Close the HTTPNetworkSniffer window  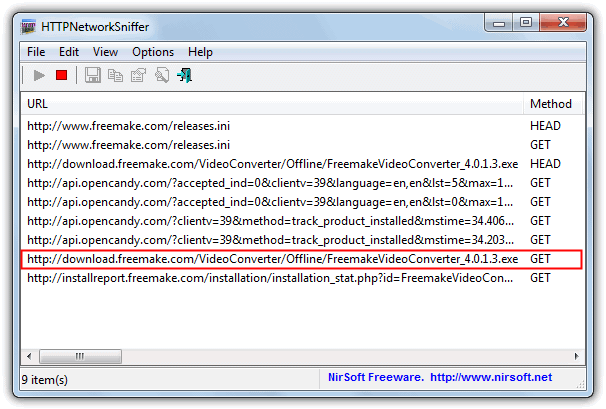pos(563,23)
